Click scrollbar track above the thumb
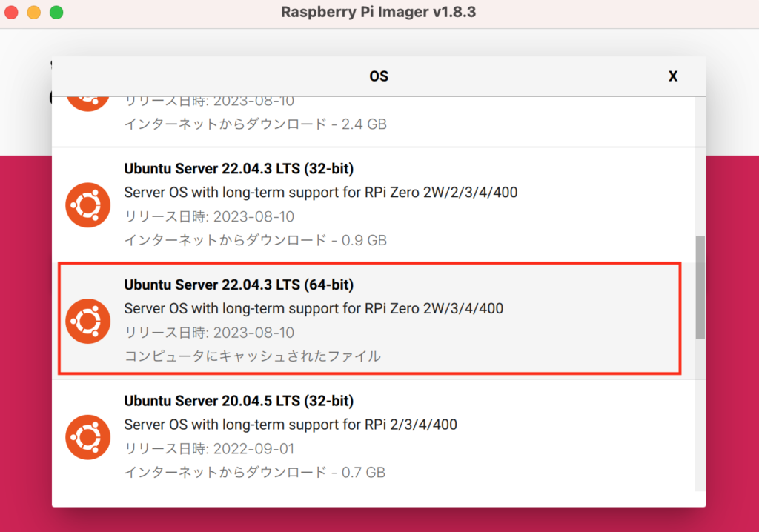This screenshot has height=532, width=759. (700, 166)
